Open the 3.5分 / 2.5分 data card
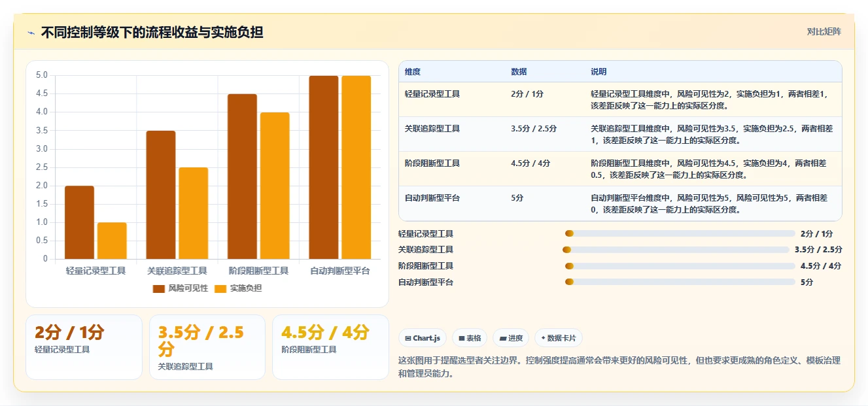Screen dimensions: 868x406 point(207,347)
